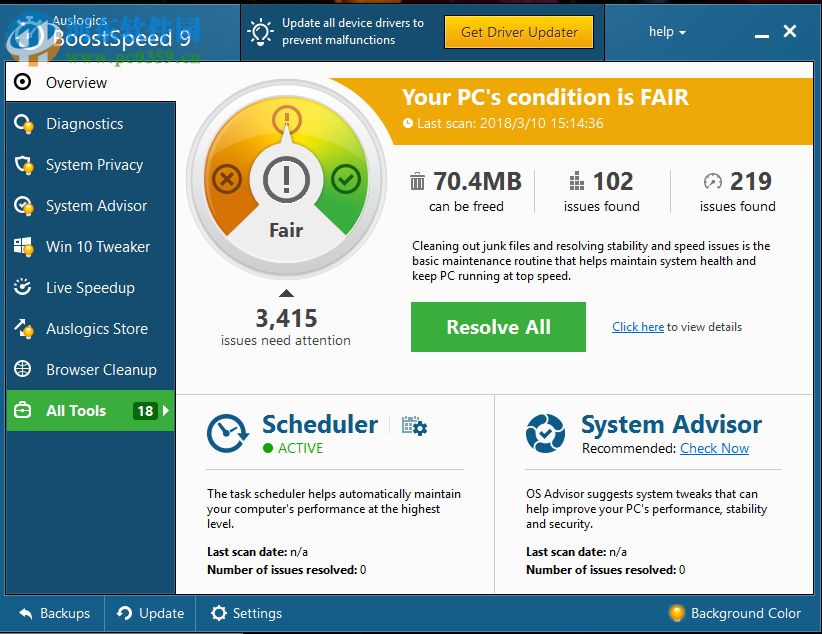The height and width of the screenshot is (634, 822).
Task: Click the Backups arrow icon
Action: click(26, 613)
